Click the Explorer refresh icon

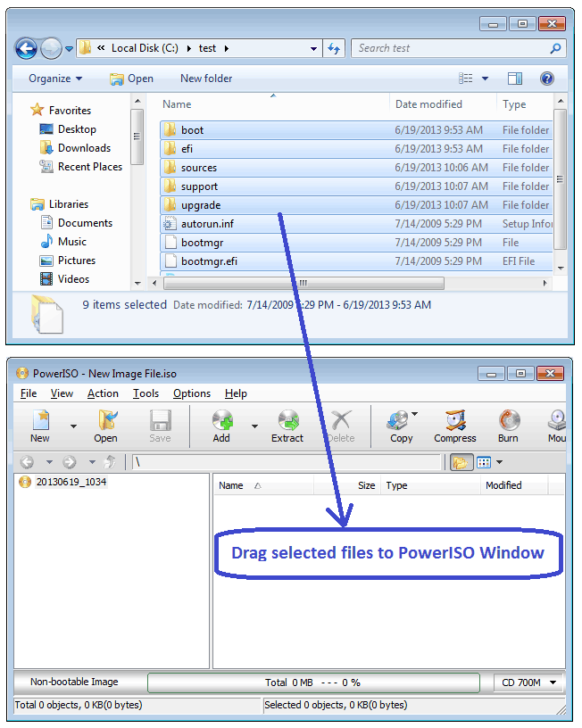[x=334, y=48]
